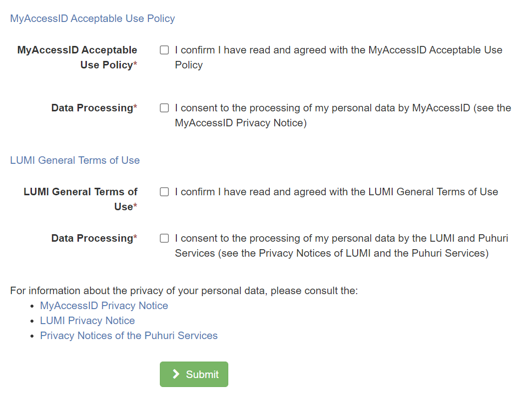Open Privacy Notices of the Puhuri Services
Screen dimensions: 532x398
129,335
